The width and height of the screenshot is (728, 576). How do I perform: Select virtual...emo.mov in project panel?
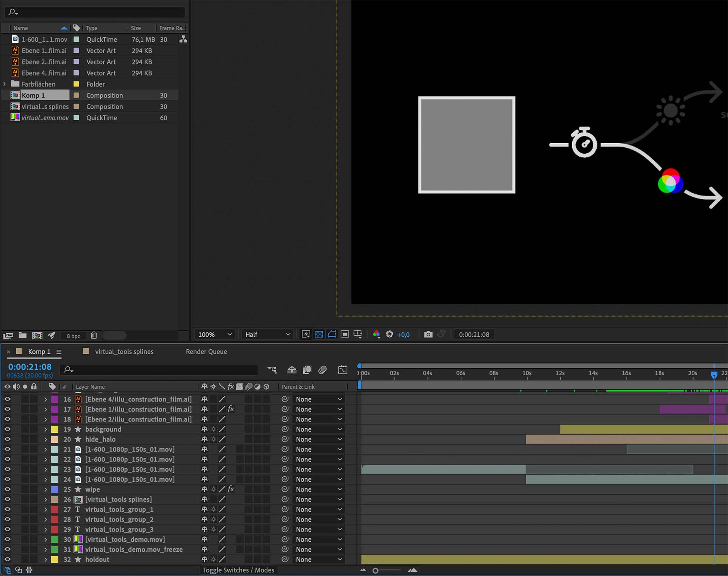[45, 118]
